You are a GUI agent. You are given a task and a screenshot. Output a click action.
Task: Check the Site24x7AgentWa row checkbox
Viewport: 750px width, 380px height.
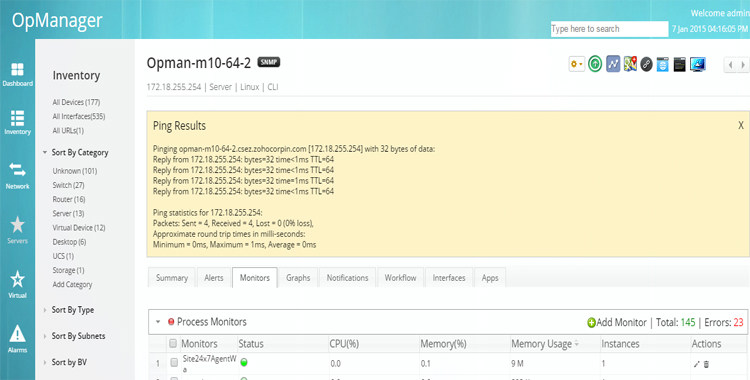[x=174, y=363]
